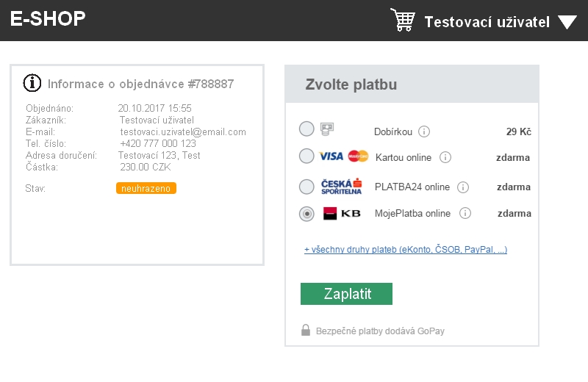Image resolution: width=588 pixels, height=382 pixels.
Task: Show info about Dobírkou payment
Action: point(424,131)
